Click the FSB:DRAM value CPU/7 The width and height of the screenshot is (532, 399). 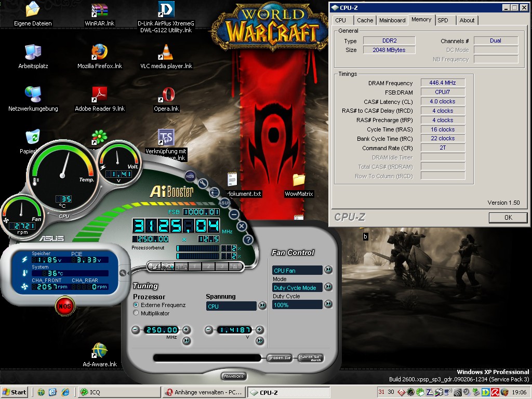tap(443, 92)
